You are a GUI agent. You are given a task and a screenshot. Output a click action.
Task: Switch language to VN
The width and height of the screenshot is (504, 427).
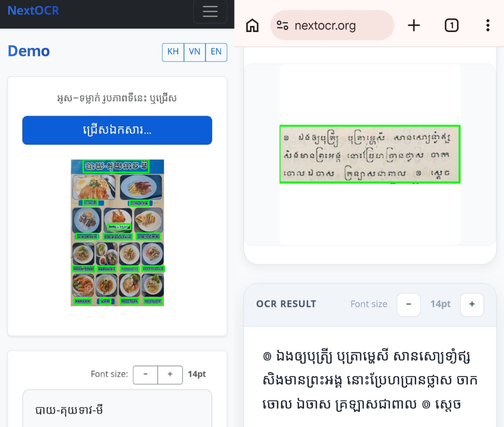click(195, 52)
